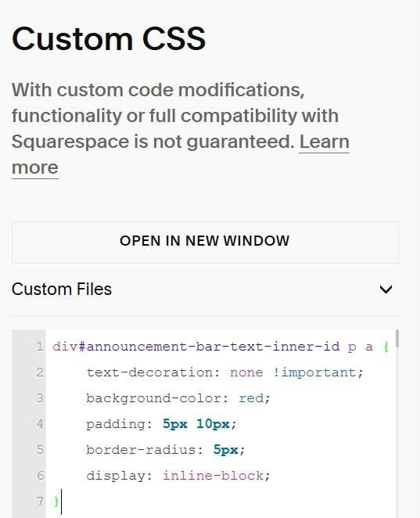420x518 pixels.
Task: Click the 'display: inline-block;' line
Action: [x=178, y=476]
